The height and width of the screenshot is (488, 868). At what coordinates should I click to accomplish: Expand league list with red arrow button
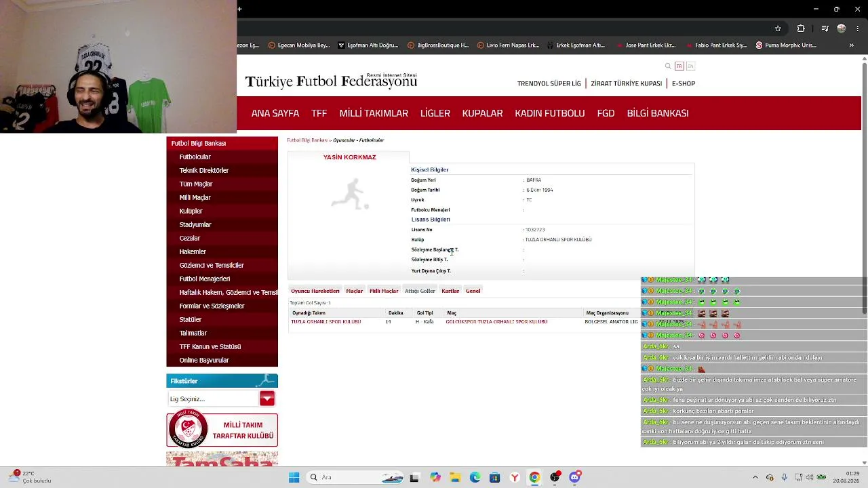coord(267,399)
